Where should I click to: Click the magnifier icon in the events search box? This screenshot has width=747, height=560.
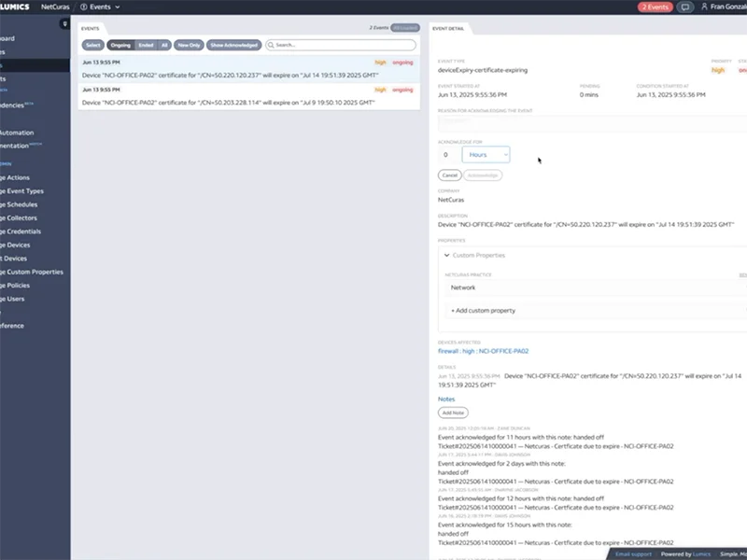point(271,45)
